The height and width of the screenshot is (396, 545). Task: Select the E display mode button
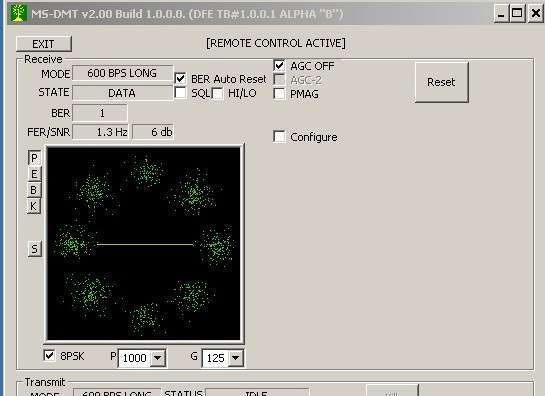coord(34,174)
